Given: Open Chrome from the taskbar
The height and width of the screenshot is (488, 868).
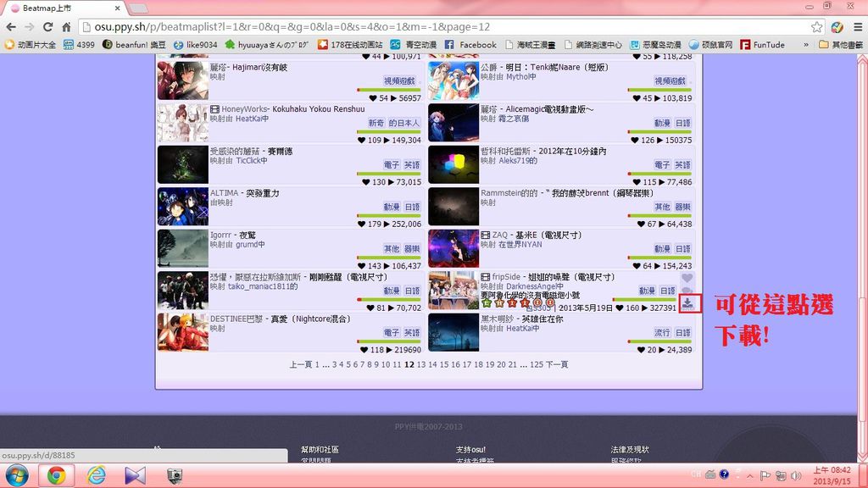Looking at the screenshot, I should (56, 475).
